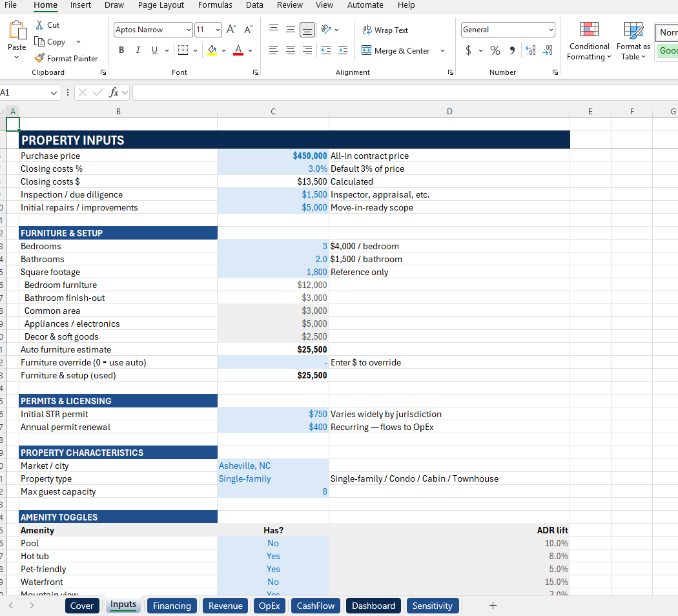Open Alignment settings dialog launcher
The height and width of the screenshot is (616, 678).
click(451, 72)
